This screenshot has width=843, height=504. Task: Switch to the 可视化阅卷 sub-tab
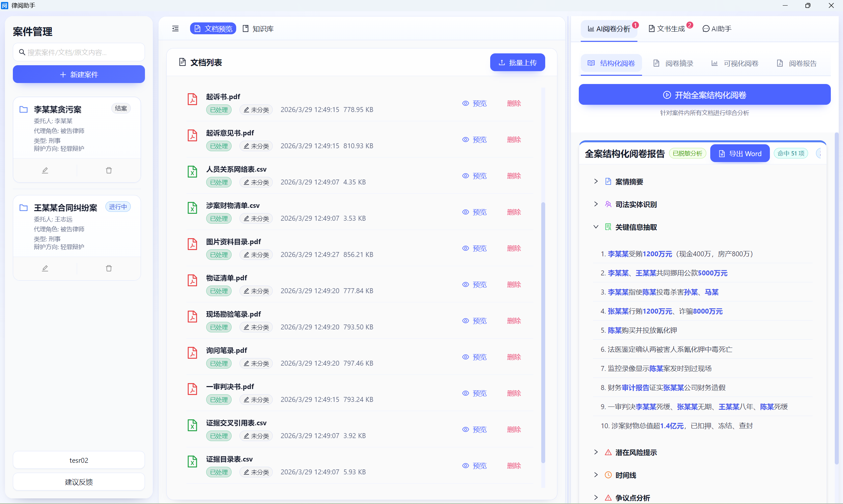click(x=735, y=63)
